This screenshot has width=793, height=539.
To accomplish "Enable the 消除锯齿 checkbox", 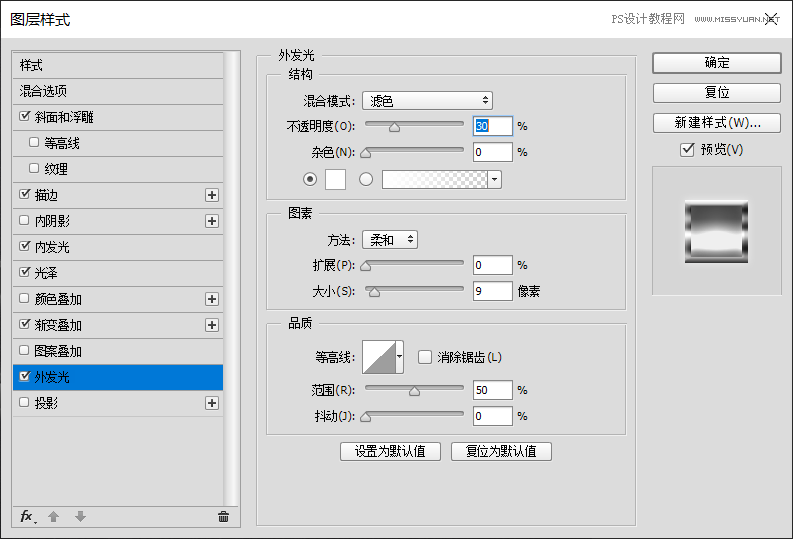I will click(x=425, y=357).
